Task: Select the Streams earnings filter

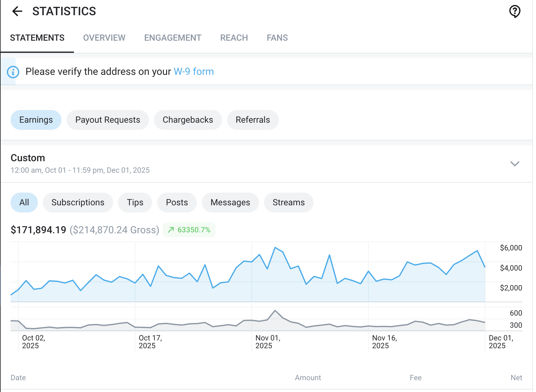Action: 288,202
